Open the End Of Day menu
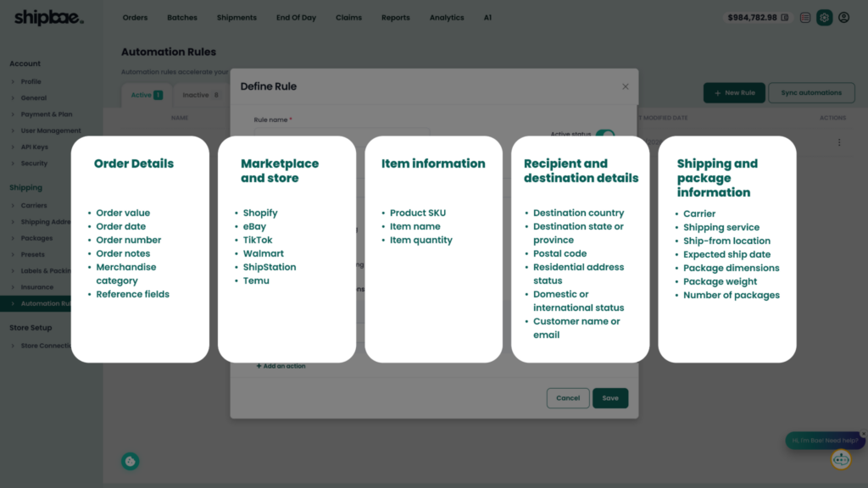Screen dimensions: 868x488 pyautogui.click(x=296, y=18)
